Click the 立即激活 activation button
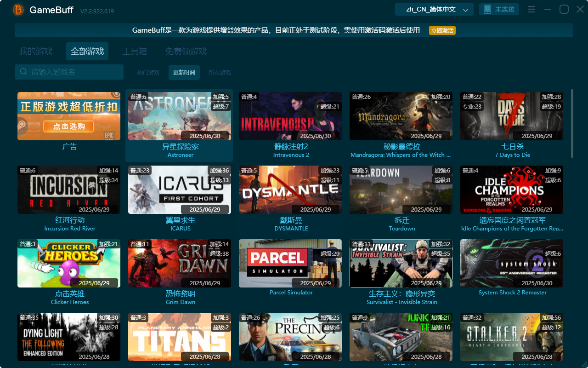 pyautogui.click(x=442, y=30)
